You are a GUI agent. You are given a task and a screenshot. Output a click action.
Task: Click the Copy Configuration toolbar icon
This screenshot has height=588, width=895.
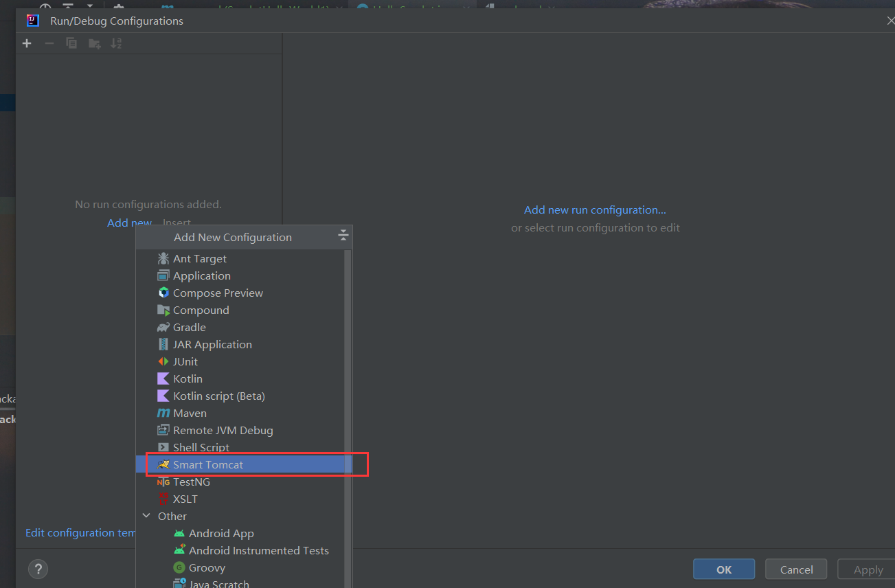[71, 43]
